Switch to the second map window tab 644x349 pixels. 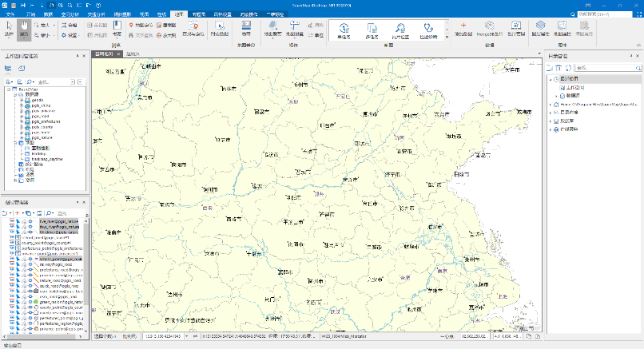[x=133, y=54]
